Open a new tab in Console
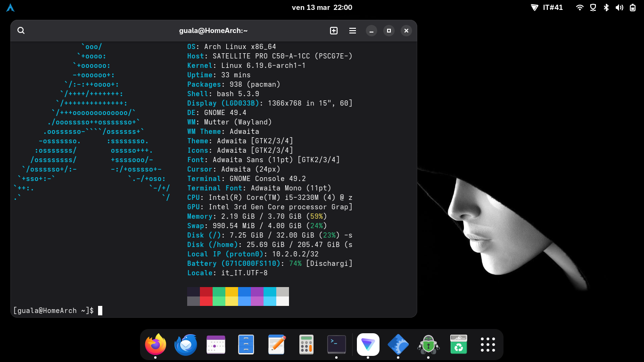644x362 pixels. coord(334,31)
